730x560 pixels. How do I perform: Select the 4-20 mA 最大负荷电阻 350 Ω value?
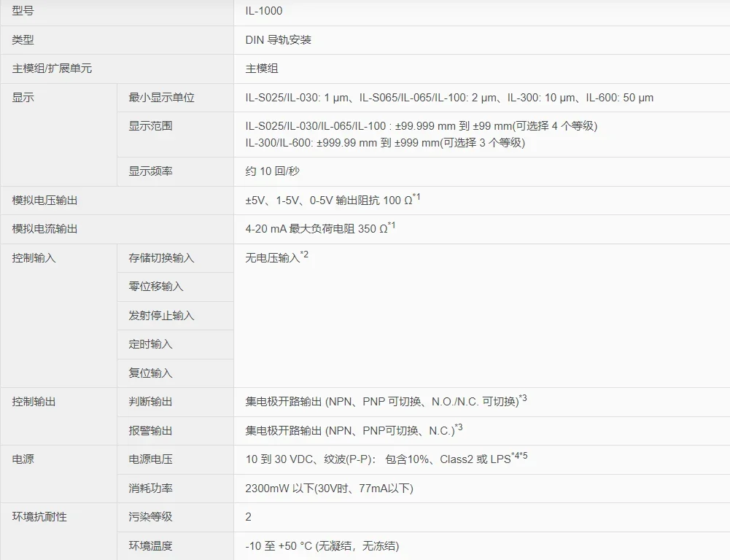coord(320,228)
